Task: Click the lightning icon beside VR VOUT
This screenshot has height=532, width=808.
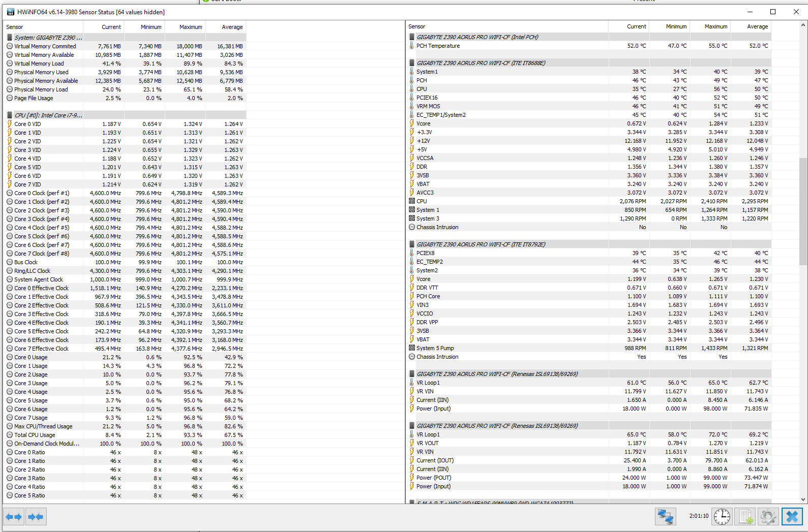Action: [412, 443]
